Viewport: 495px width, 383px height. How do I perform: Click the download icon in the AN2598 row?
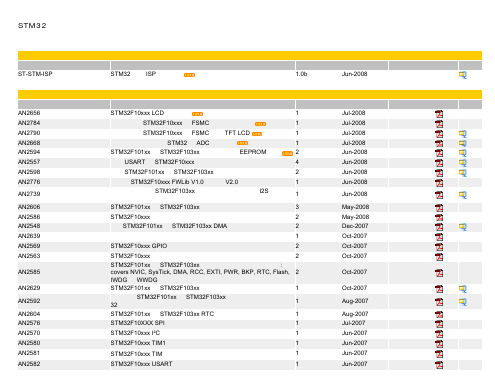click(462, 173)
